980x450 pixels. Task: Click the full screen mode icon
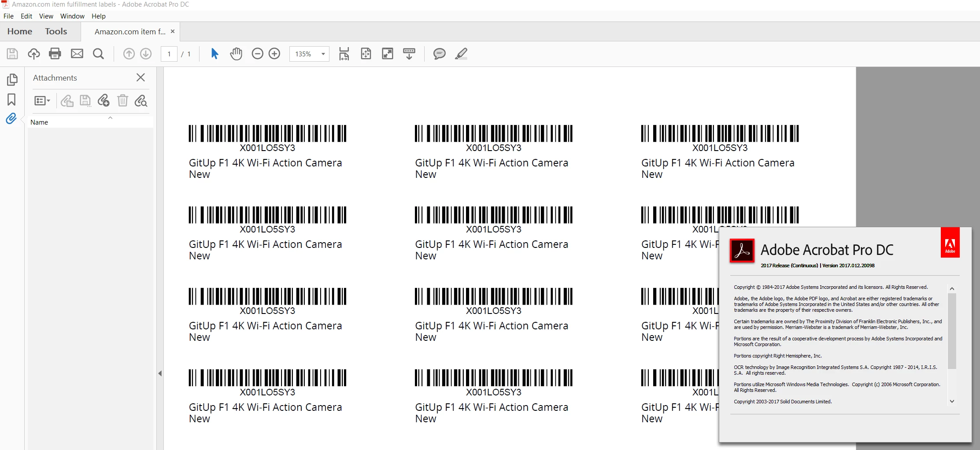(x=388, y=54)
